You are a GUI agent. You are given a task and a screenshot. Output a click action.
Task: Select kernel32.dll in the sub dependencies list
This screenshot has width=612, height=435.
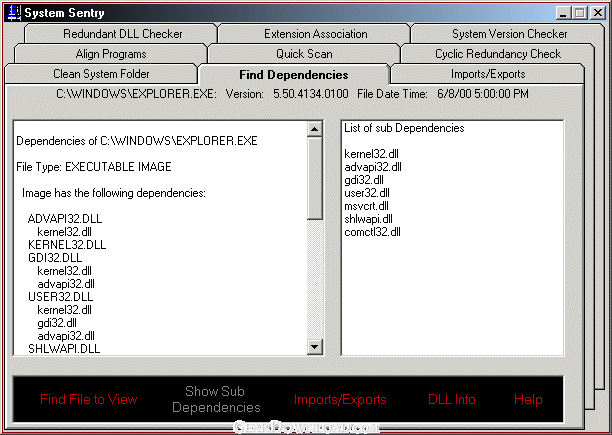(x=371, y=154)
